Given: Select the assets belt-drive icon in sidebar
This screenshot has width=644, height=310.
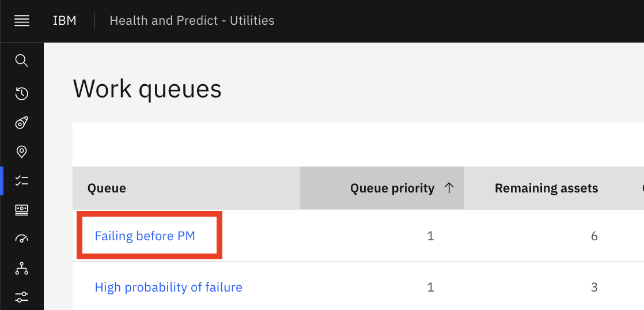Looking at the screenshot, I should [x=22, y=123].
